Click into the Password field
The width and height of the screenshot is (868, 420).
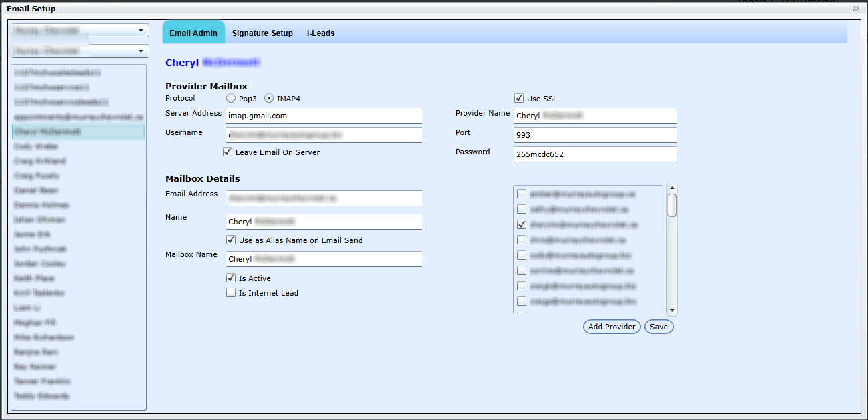(x=595, y=154)
